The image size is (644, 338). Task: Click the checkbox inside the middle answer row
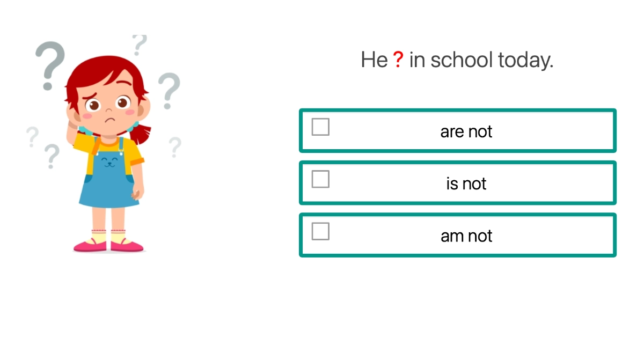point(320,179)
